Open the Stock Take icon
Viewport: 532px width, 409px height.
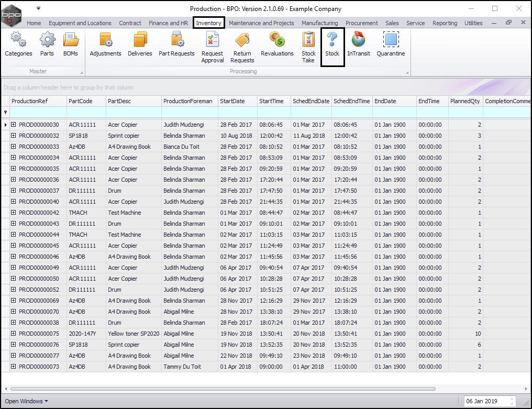[x=308, y=47]
